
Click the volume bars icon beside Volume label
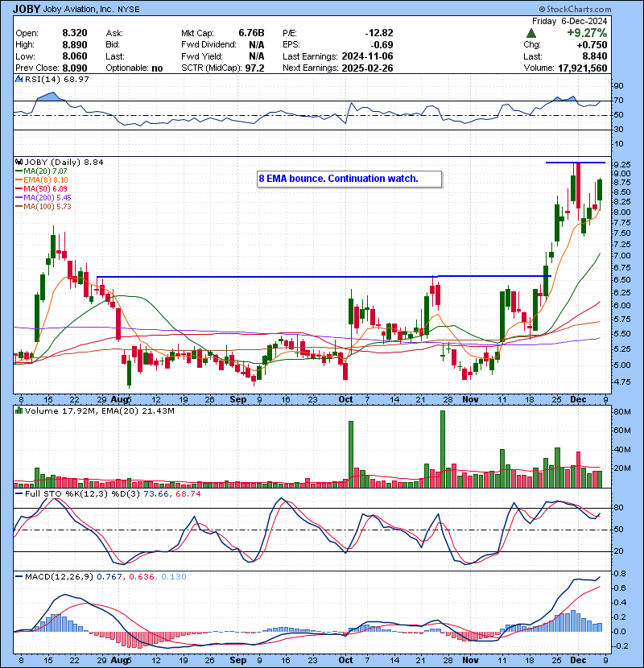point(19,411)
